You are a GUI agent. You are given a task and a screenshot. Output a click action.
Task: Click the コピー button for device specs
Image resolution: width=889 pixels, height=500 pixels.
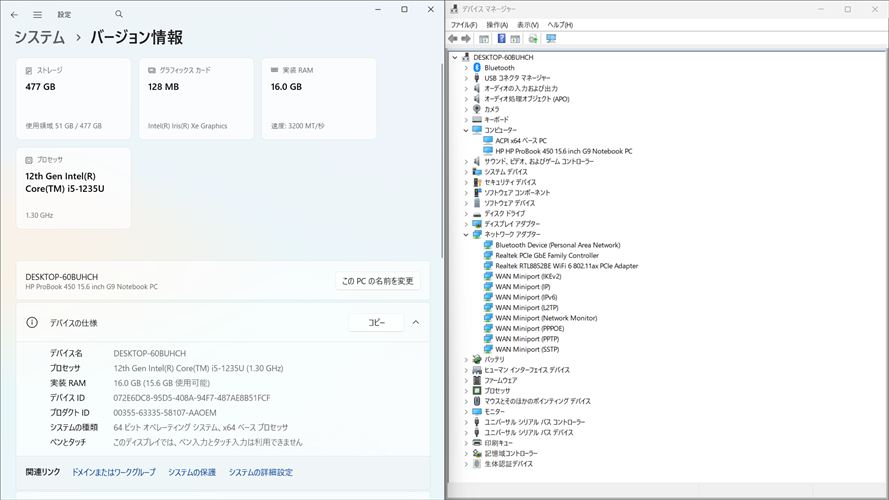[x=376, y=323]
